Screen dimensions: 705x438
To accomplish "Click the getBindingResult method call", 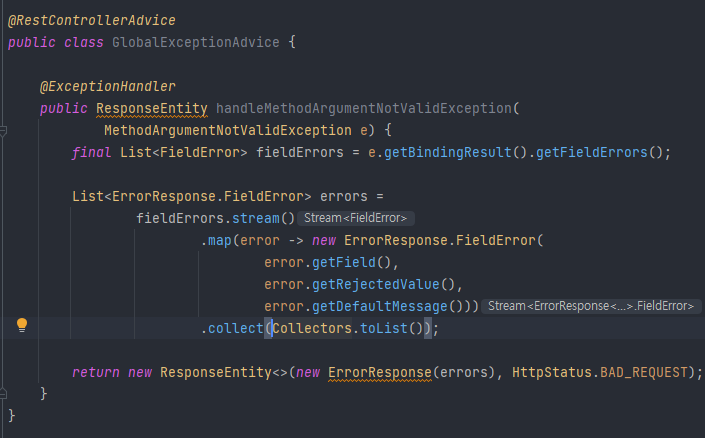I will click(447, 153).
